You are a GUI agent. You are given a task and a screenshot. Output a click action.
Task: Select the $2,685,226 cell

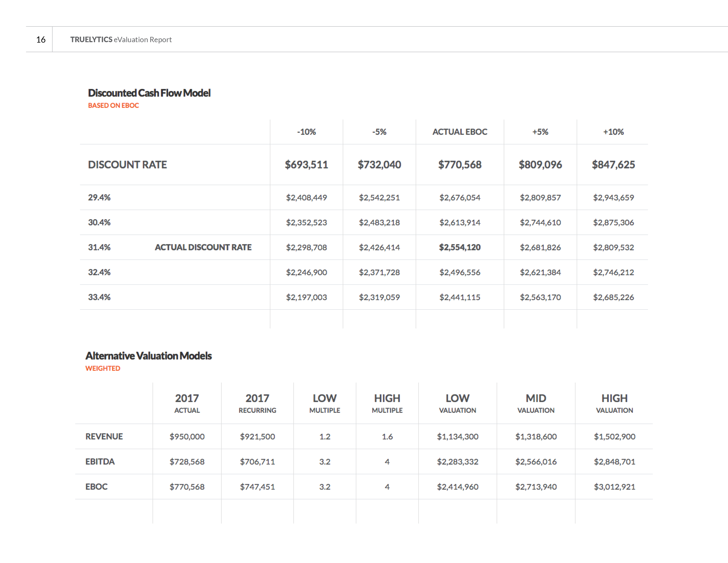pos(613,297)
